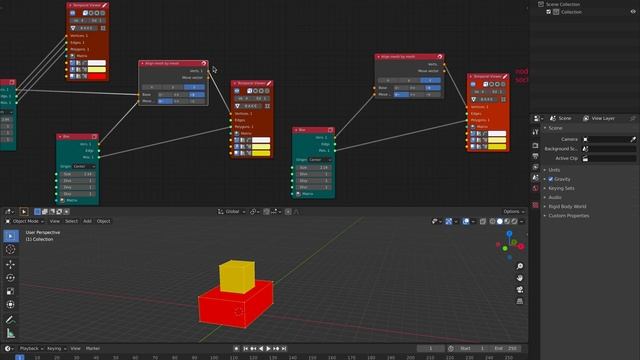Screen dimensions: 640x360
Task: Switch perspective/orthographic grid icon
Action: 520,301
